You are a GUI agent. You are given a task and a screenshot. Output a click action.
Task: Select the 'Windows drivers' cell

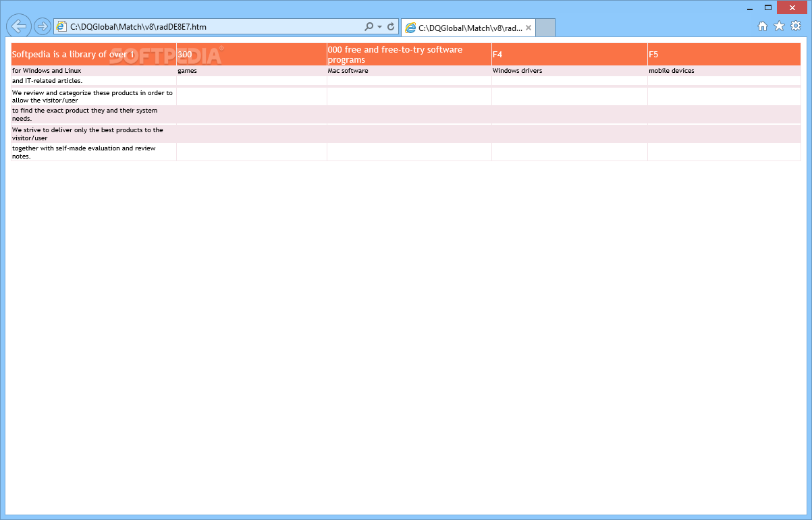570,71
